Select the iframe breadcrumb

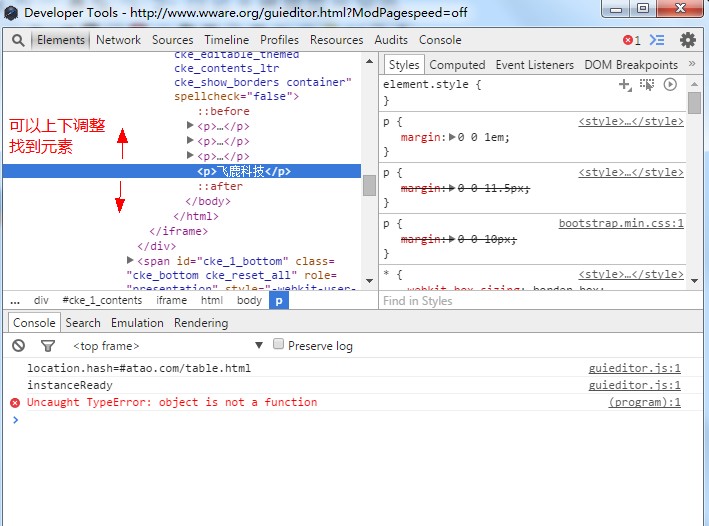171,300
